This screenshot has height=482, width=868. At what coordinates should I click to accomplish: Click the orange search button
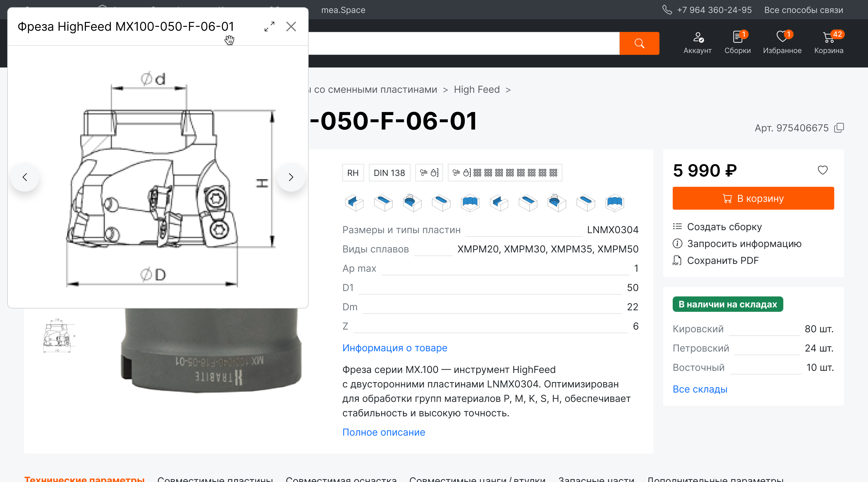(x=639, y=43)
